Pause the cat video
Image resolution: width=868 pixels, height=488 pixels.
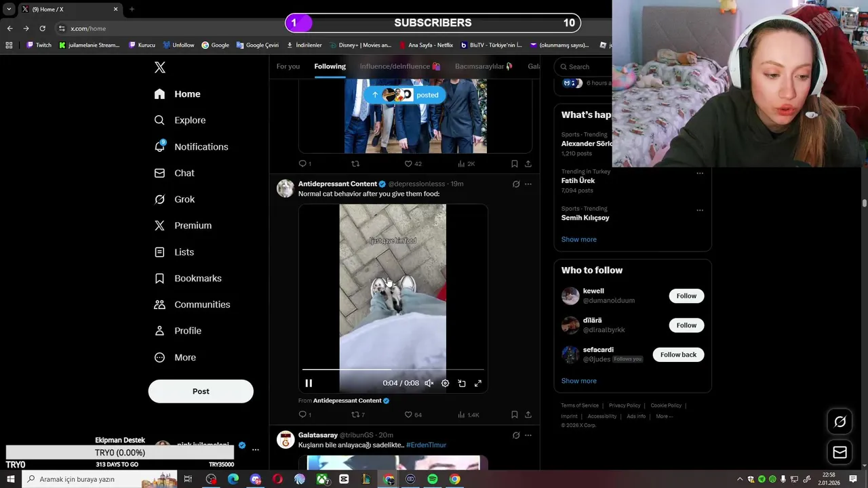click(309, 383)
